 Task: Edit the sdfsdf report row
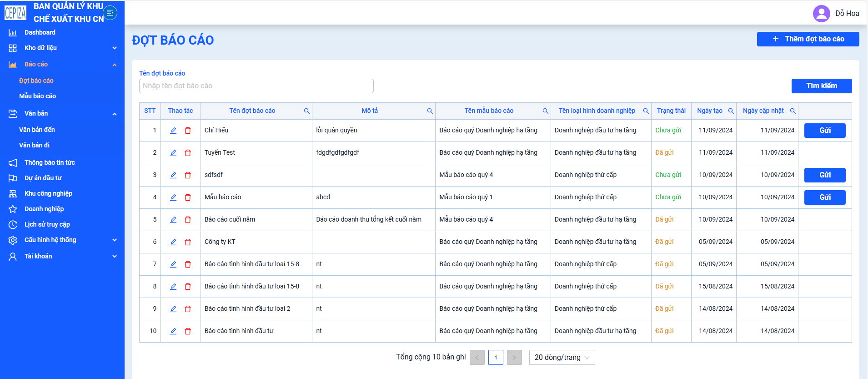click(x=173, y=175)
